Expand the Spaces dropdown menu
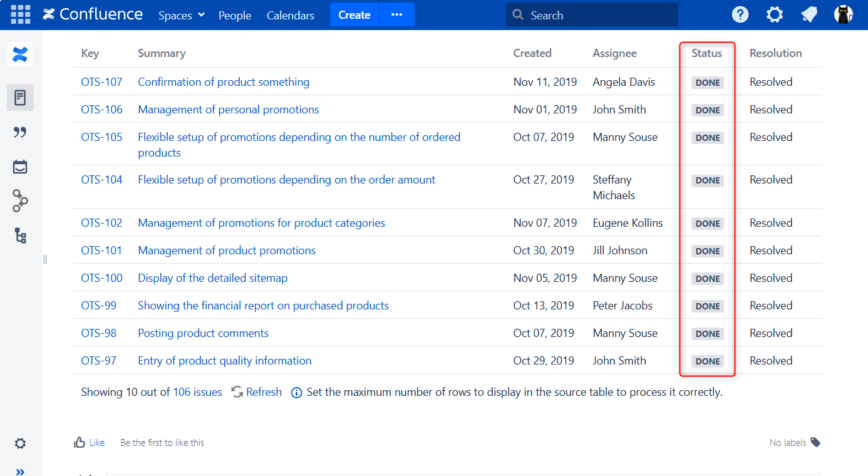 (x=182, y=15)
